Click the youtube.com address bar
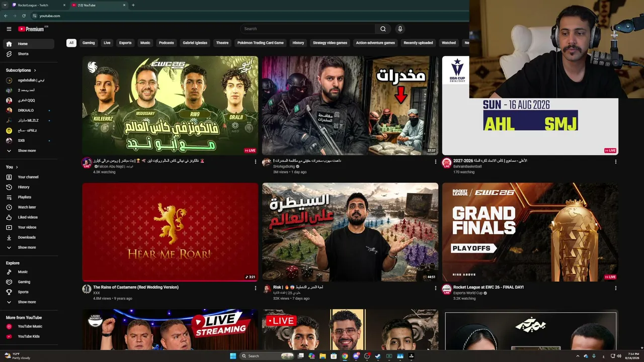This screenshot has height=362, width=644. [50, 16]
